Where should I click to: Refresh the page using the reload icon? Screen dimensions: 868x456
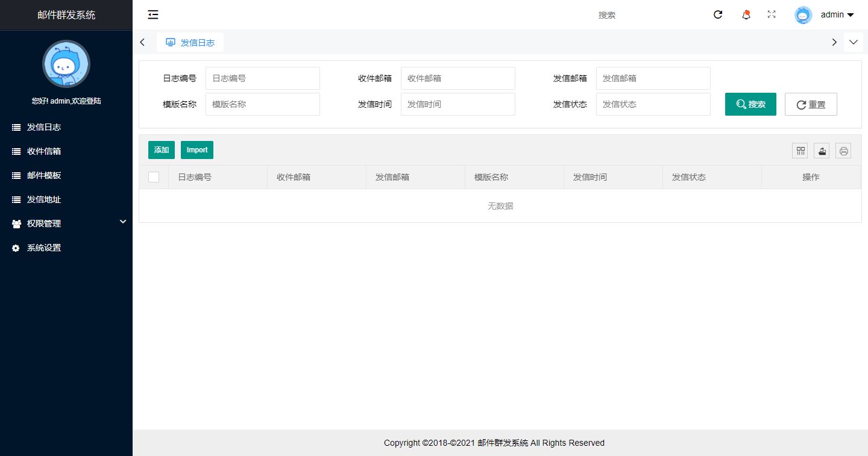717,14
